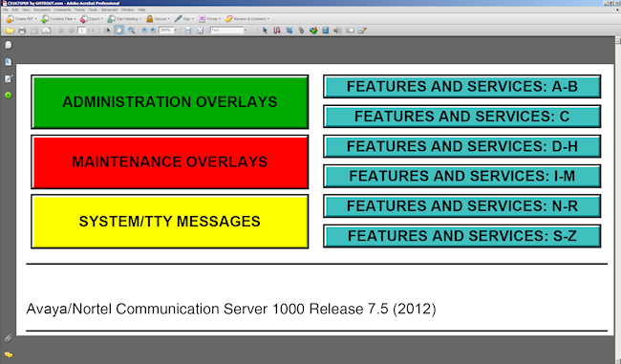Expand the Forms dropdown arrow
This screenshot has height=364, width=621.
click(220, 18)
